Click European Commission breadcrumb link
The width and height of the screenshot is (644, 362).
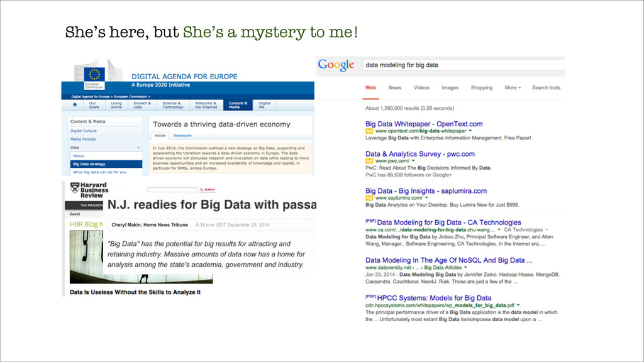tap(131, 97)
